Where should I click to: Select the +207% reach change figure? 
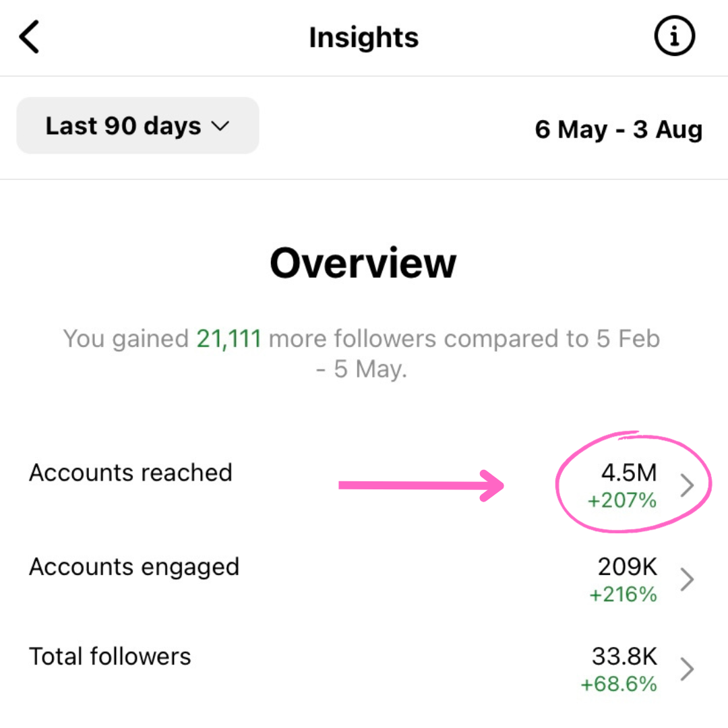(x=622, y=500)
